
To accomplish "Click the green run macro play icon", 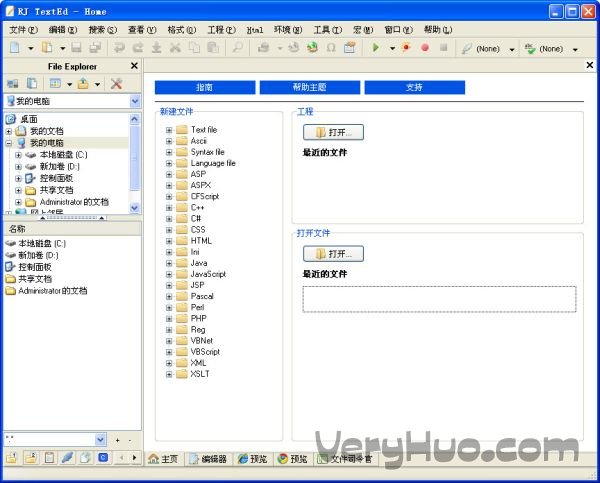I will point(376,48).
